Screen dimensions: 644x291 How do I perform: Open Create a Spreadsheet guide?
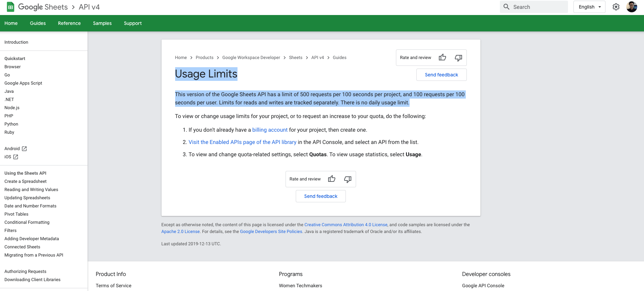(26, 181)
